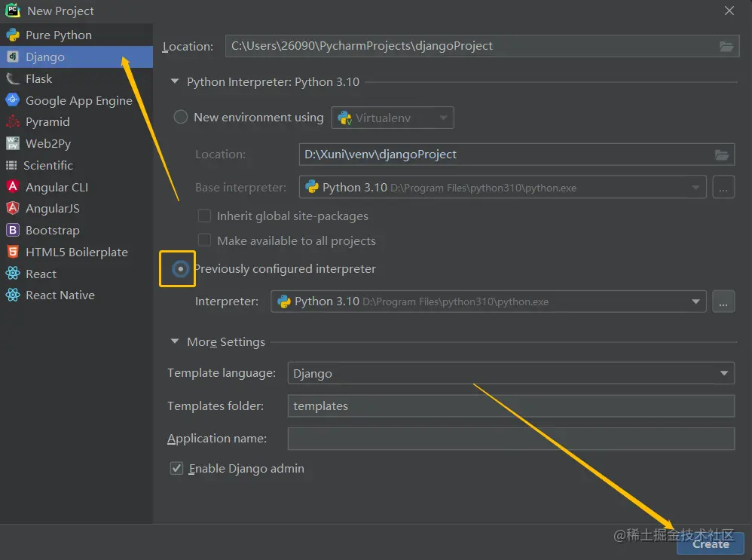Click the Scientific grid icon

11,165
